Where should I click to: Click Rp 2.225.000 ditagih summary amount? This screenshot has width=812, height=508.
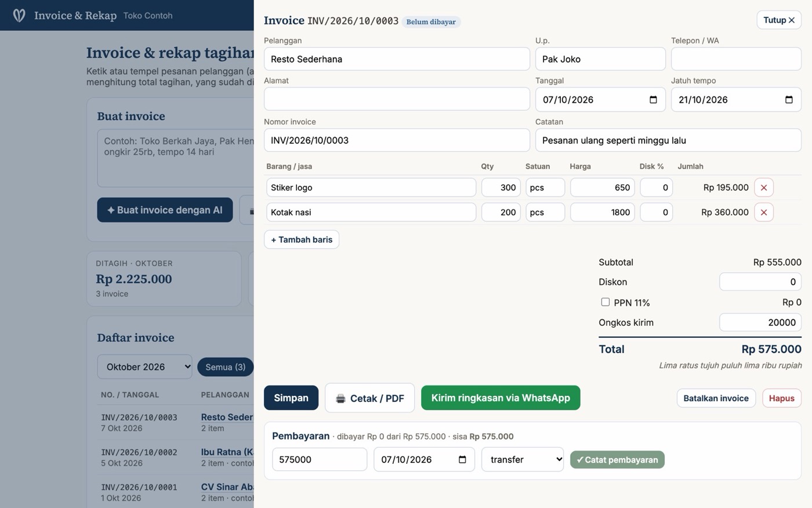point(134,279)
